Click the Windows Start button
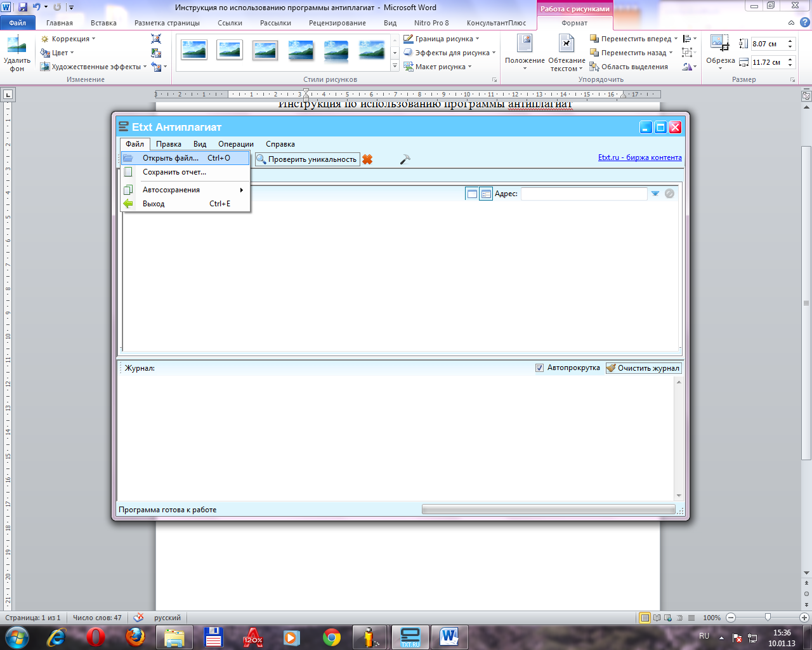This screenshot has height=650, width=812. click(x=16, y=637)
